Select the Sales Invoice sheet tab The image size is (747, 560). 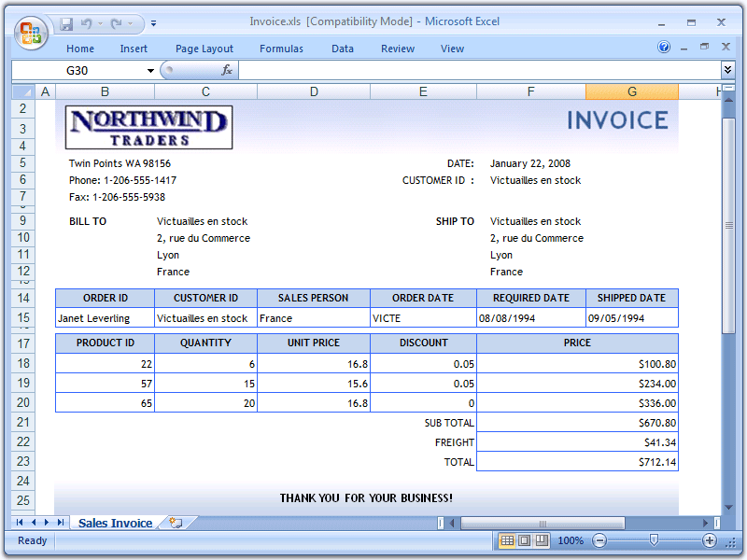(x=115, y=523)
